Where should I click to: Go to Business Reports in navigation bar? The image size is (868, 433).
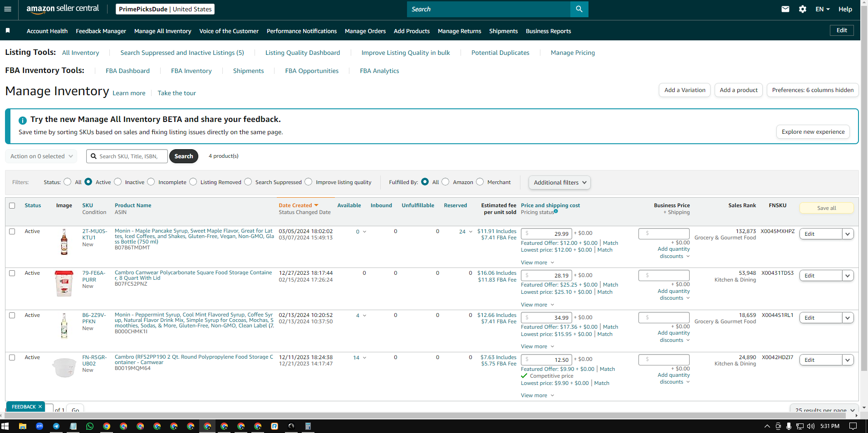548,31
